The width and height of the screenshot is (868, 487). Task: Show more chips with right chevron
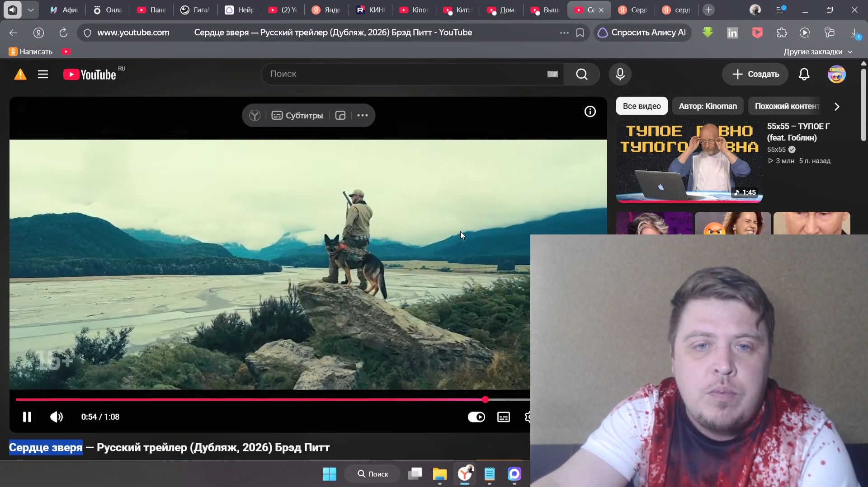[837, 107]
